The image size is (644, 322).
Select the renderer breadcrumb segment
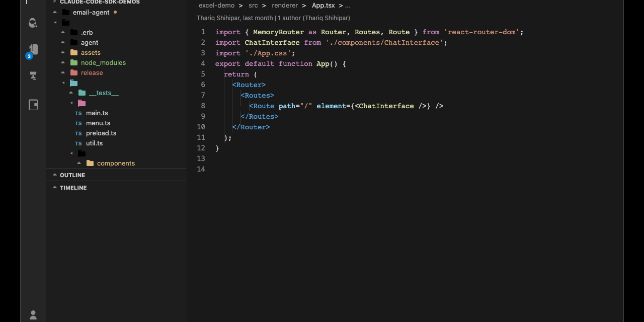coord(285,6)
